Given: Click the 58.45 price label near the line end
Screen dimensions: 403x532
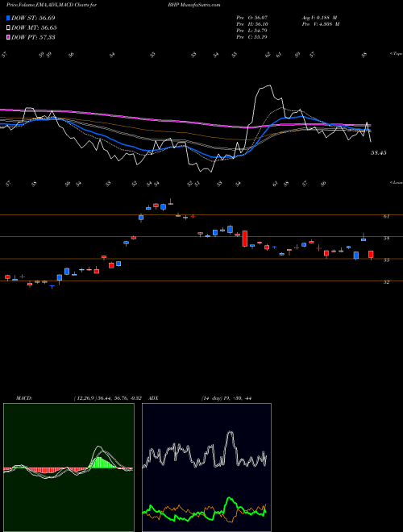Looking at the screenshot, I should (379, 153).
